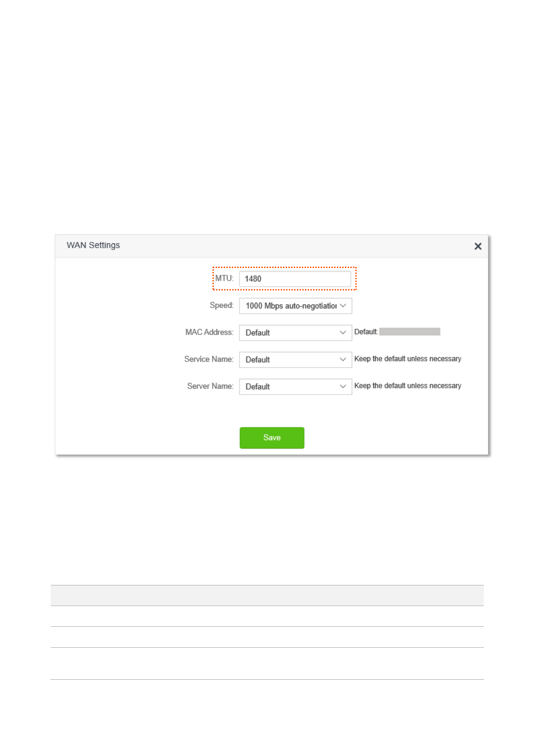Click the greyed-out default MAC address value
Image resolution: width=535 pixels, height=756 pixels.
coord(409,332)
